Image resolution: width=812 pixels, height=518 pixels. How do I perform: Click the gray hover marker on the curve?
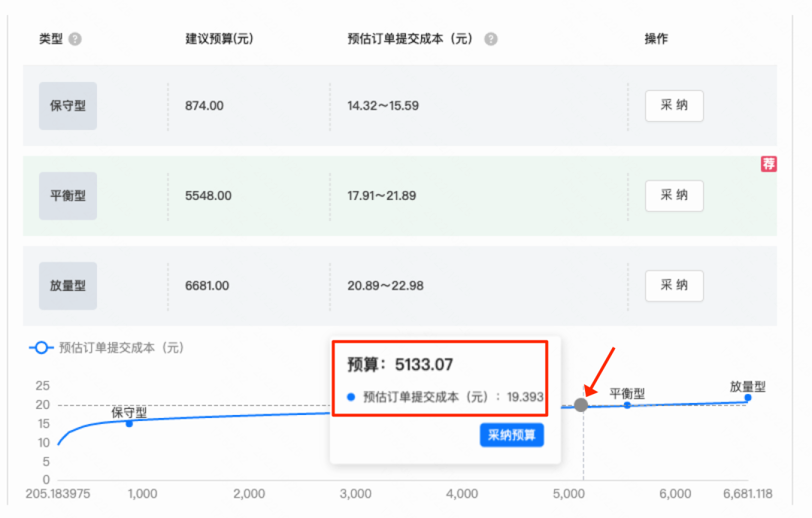point(581,405)
